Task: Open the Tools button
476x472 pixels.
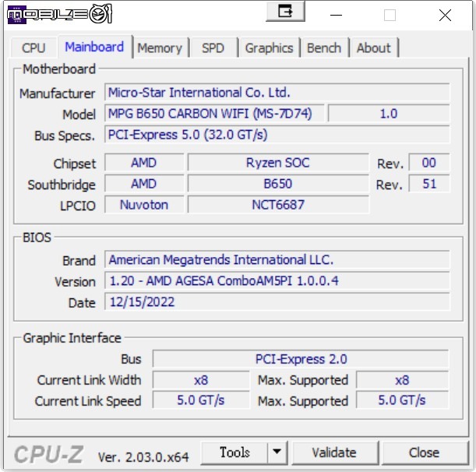Action: coord(234,453)
